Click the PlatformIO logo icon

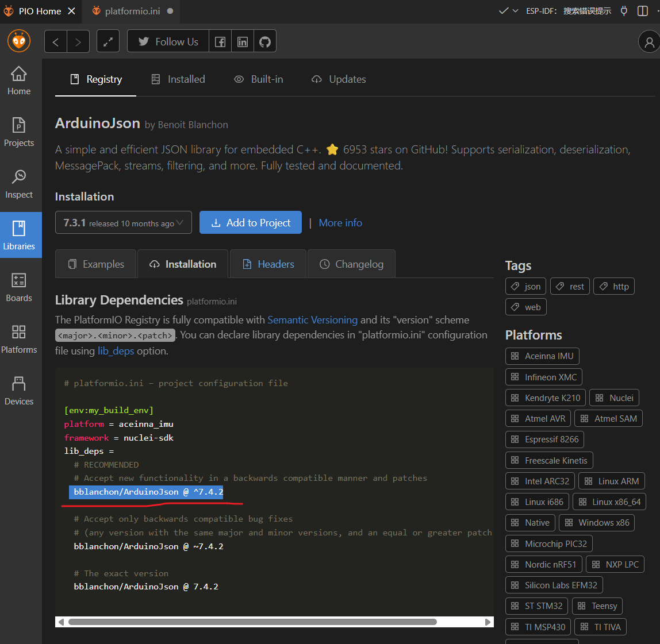(x=19, y=41)
